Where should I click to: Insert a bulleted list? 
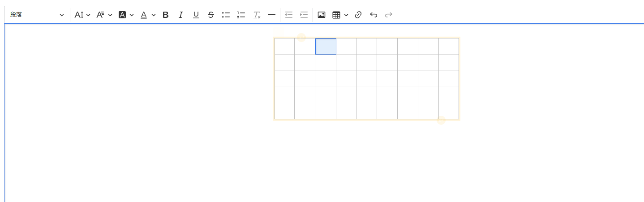(226, 15)
